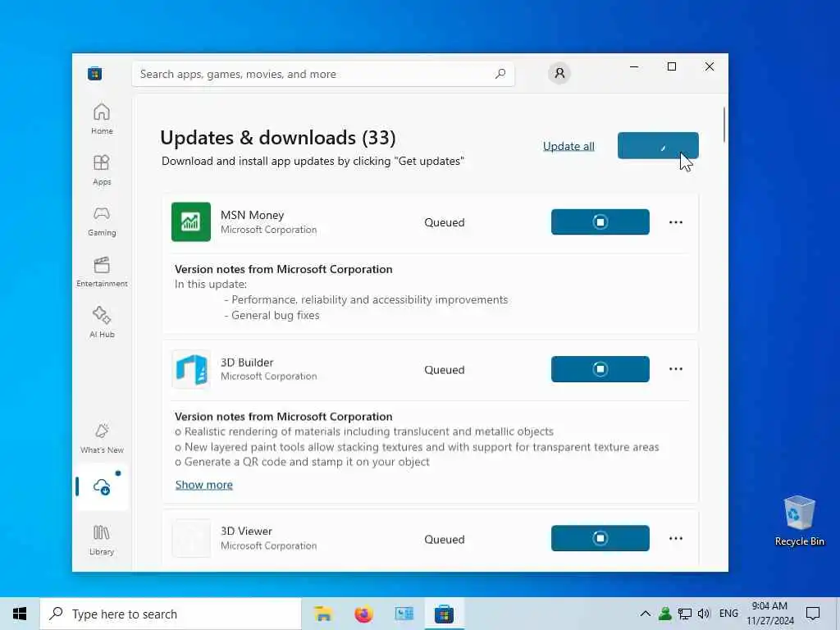Launch Firefox from the taskbar
This screenshot has width=840, height=630.
coord(363,614)
